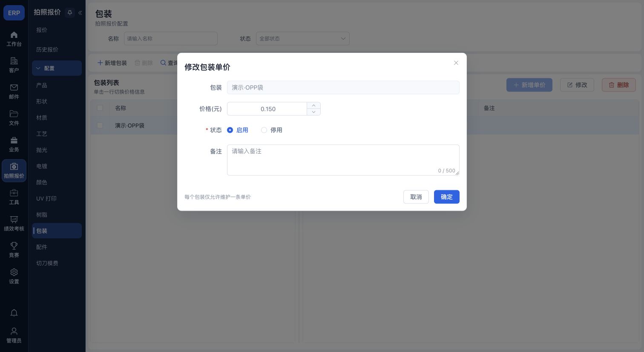644x352 pixels.
Task: Increase price with the up stepper arrow
Action: pos(313,106)
